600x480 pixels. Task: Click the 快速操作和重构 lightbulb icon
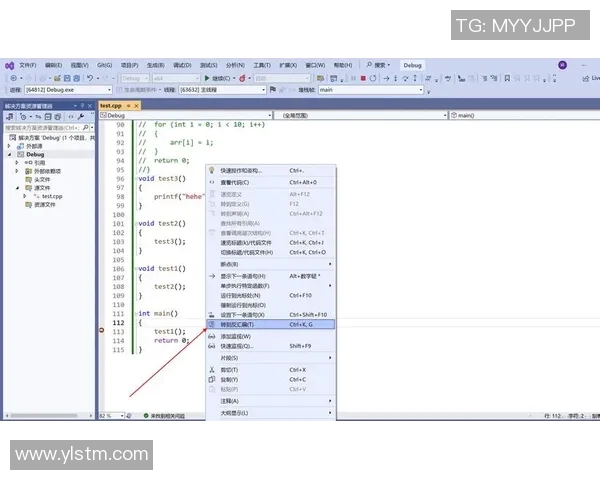211,170
